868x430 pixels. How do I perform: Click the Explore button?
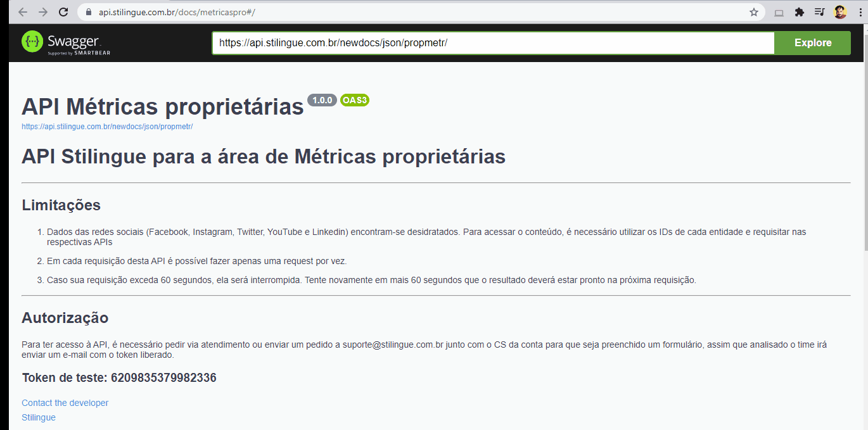point(812,43)
